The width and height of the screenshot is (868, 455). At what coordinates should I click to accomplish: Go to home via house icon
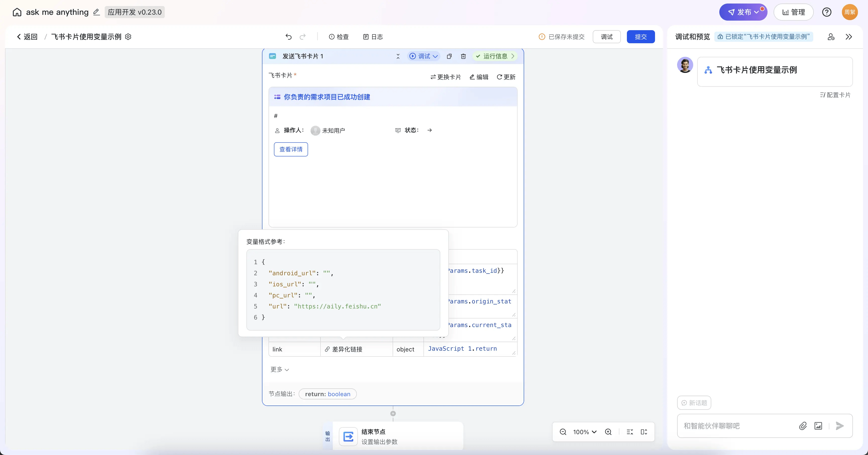[17, 12]
